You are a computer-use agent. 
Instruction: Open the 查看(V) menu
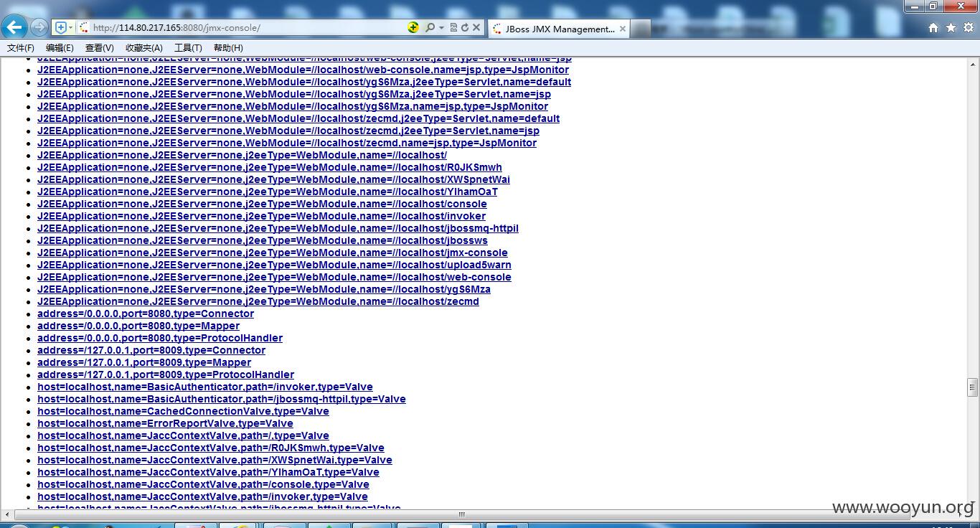[99, 48]
